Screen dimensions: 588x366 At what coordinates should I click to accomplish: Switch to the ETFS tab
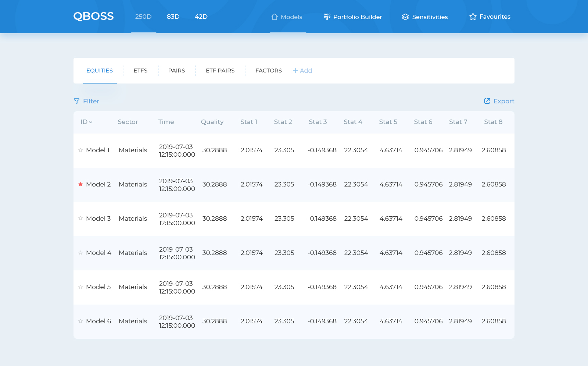click(x=140, y=71)
